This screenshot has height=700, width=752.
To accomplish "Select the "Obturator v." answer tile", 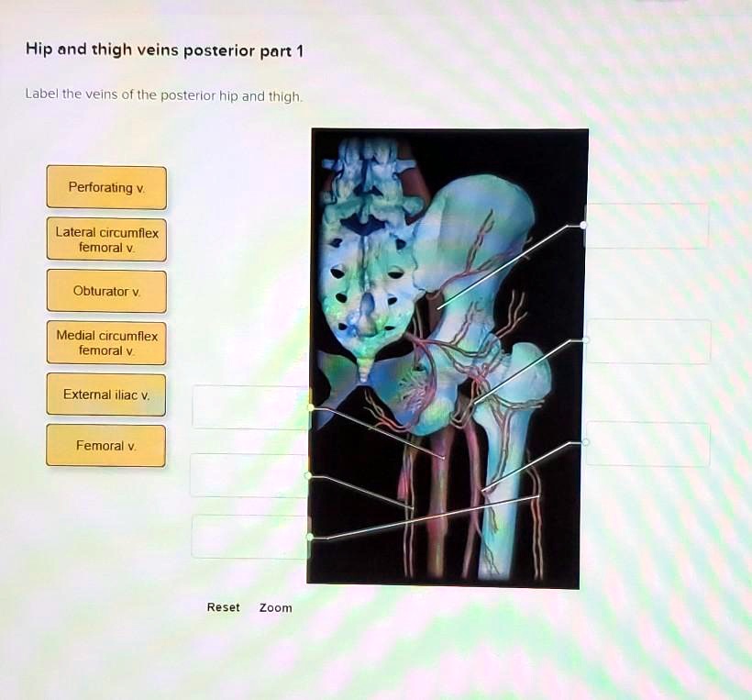I will [105, 291].
